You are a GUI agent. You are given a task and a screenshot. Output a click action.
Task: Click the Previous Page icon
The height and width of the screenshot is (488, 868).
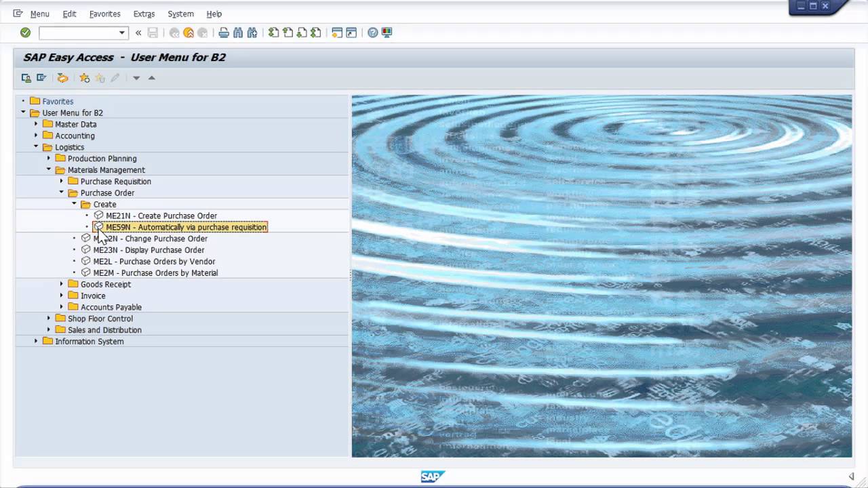point(288,33)
